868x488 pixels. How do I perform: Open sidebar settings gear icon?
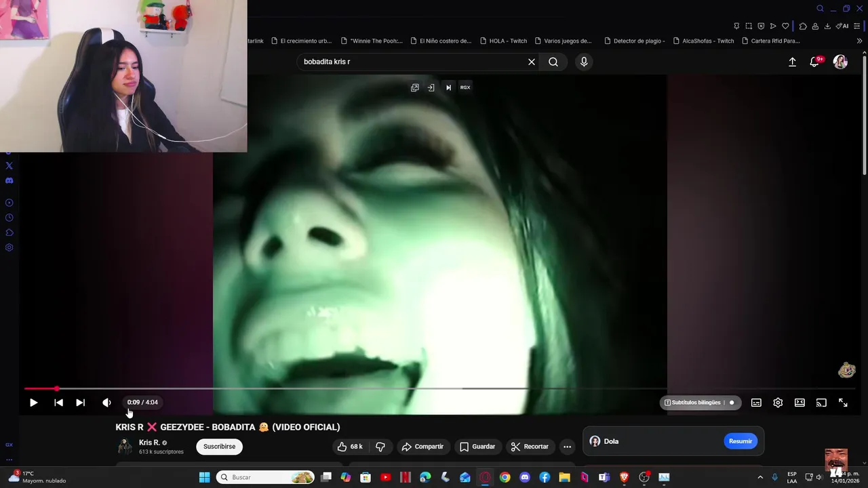coord(9,247)
